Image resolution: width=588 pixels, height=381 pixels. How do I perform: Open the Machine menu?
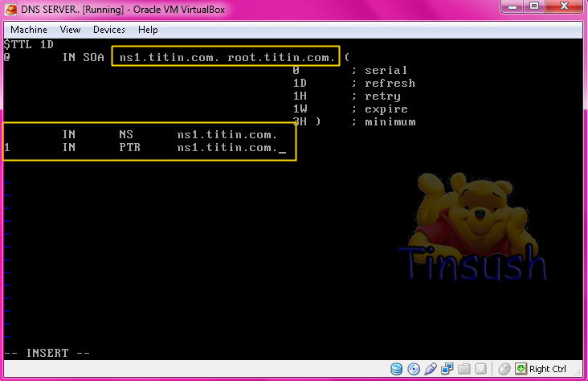[x=29, y=30]
